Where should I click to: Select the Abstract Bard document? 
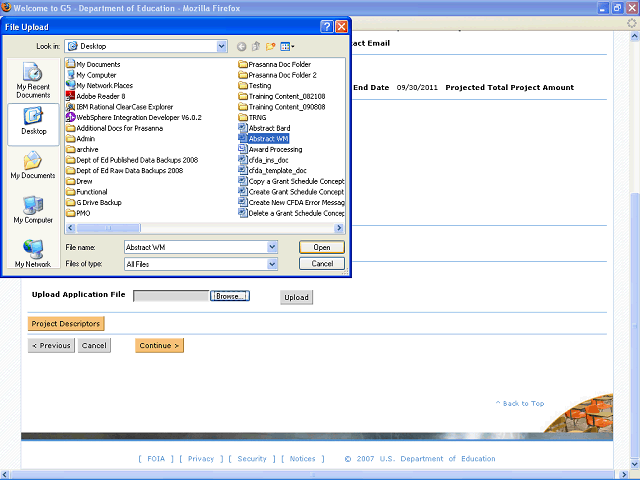tap(264, 128)
